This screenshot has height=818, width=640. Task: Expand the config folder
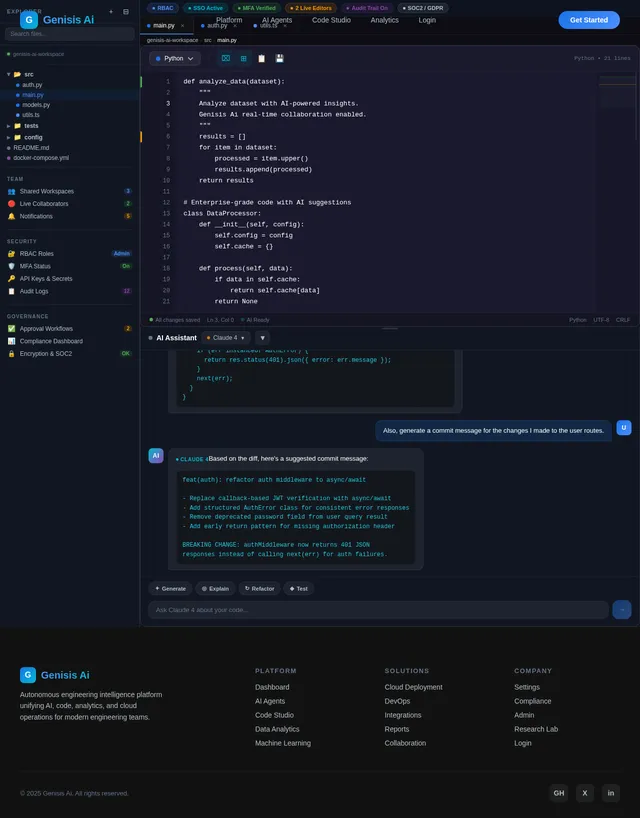pyautogui.click(x=8, y=138)
